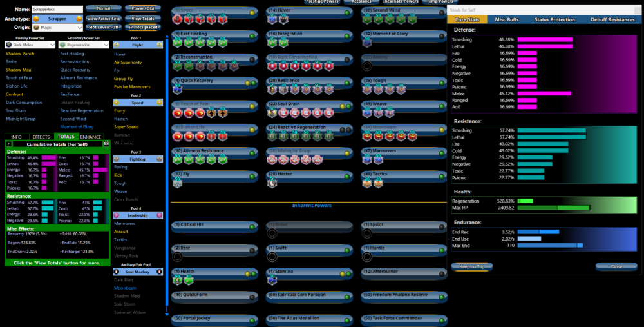Click the first Tactics enhancement slot
This screenshot has width=644, height=327.
(x=368, y=183)
